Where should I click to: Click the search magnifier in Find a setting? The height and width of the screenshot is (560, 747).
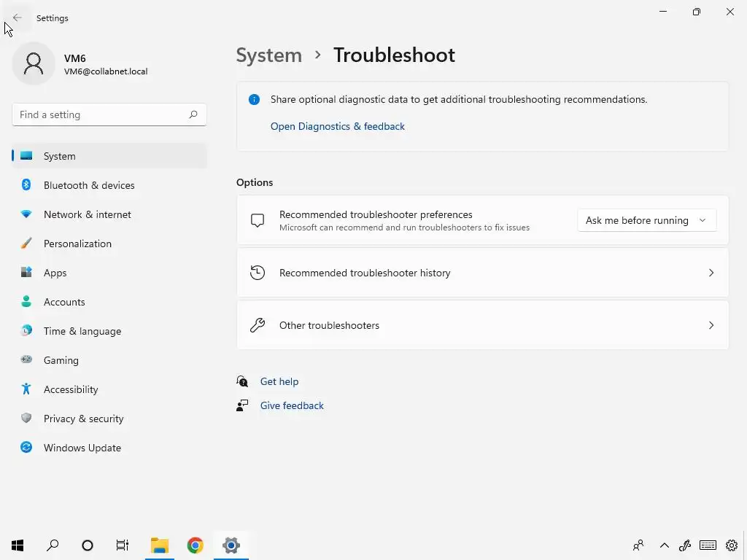(193, 114)
